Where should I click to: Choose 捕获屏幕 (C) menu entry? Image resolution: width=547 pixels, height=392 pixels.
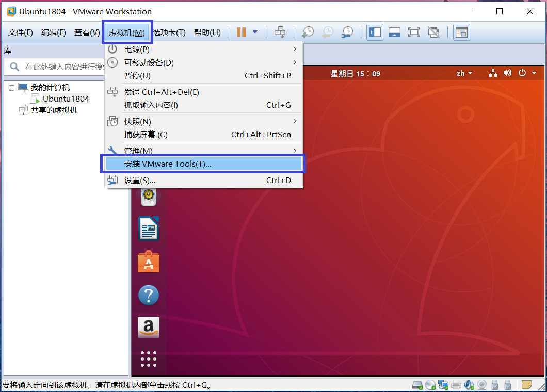coord(204,134)
